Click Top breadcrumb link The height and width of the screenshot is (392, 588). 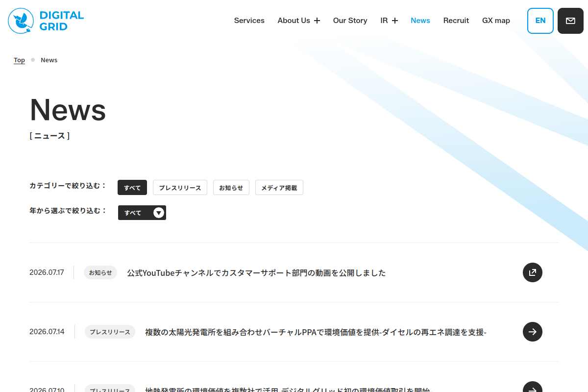19,60
